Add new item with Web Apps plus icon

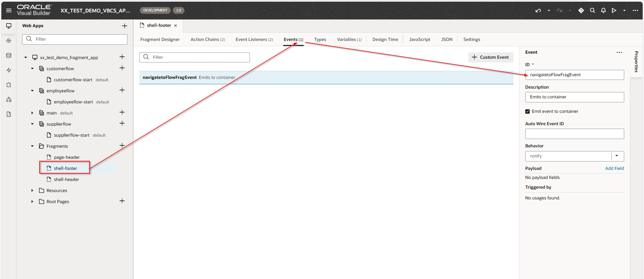(124, 26)
